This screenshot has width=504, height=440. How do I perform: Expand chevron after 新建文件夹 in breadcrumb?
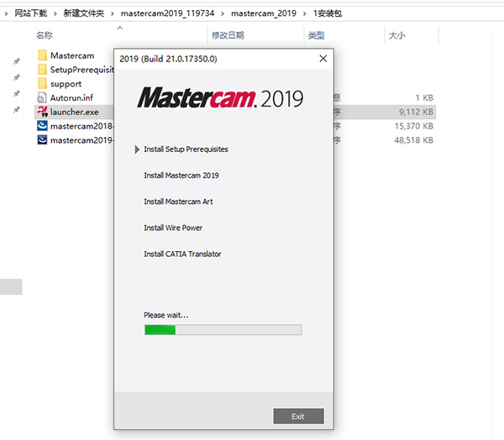tap(113, 13)
